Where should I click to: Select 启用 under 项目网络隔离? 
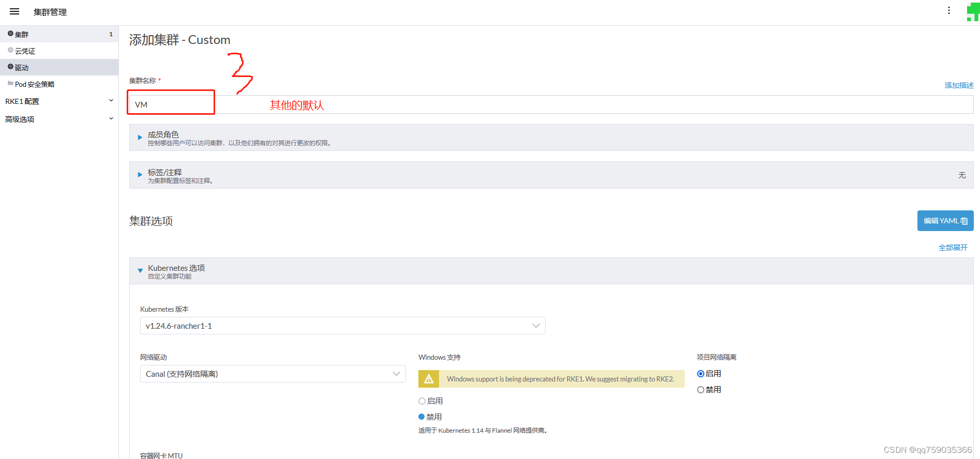[701, 374]
